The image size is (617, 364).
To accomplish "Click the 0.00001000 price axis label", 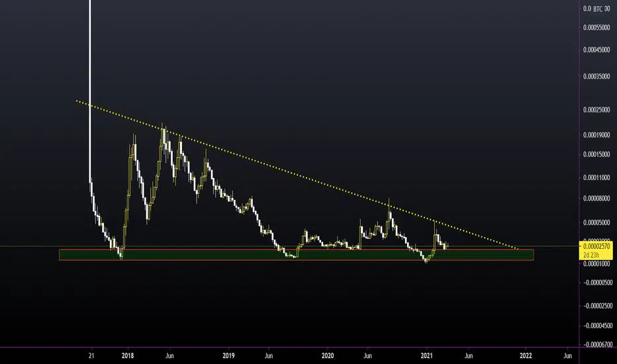I will [596, 263].
